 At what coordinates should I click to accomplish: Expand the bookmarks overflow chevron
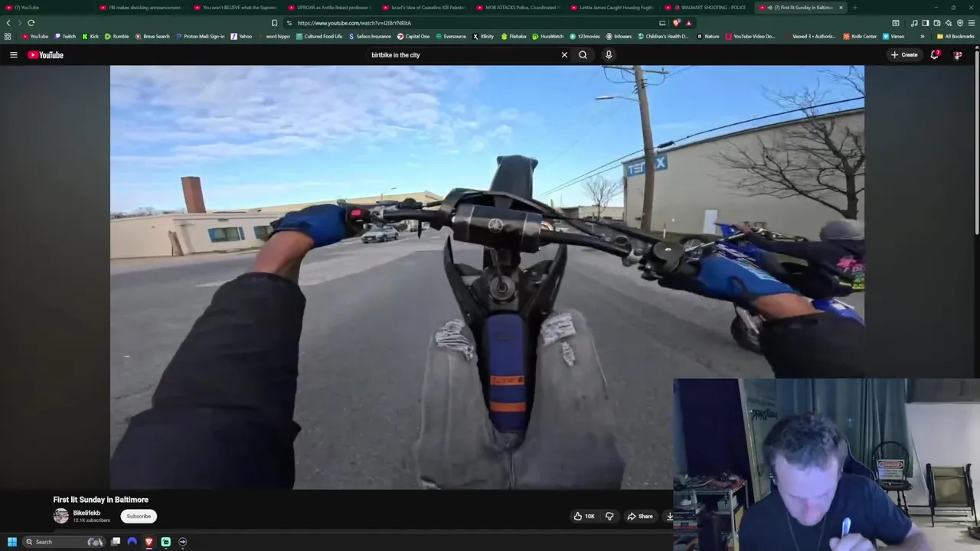click(x=922, y=36)
